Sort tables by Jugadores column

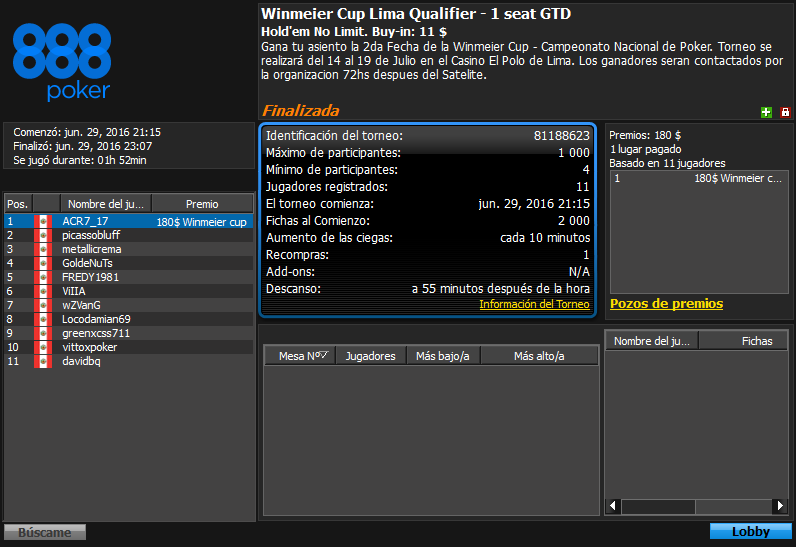[x=371, y=356]
